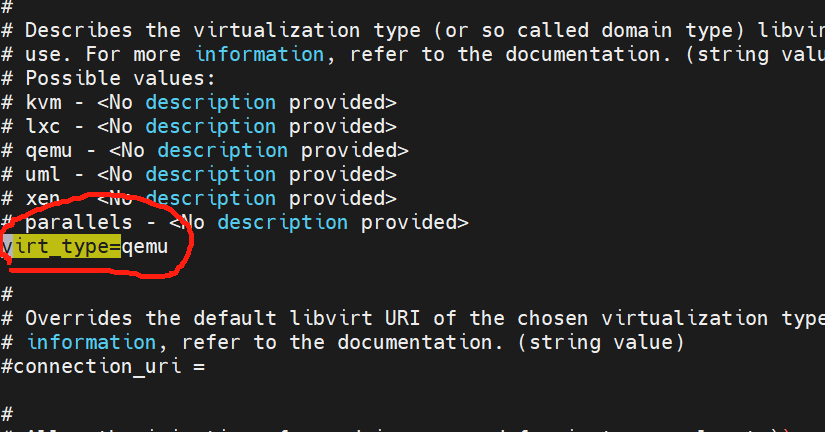Click the empty line below virt_type=qemu
This screenshot has width=825, height=432.
tap(412, 270)
